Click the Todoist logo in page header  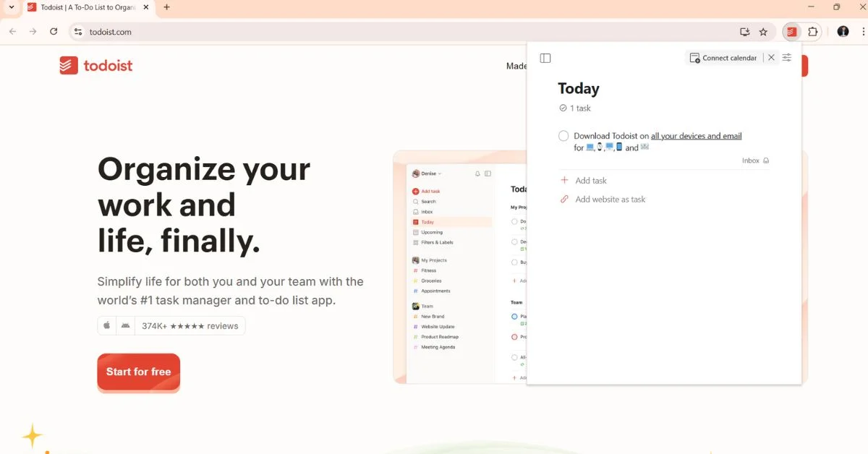tap(96, 66)
